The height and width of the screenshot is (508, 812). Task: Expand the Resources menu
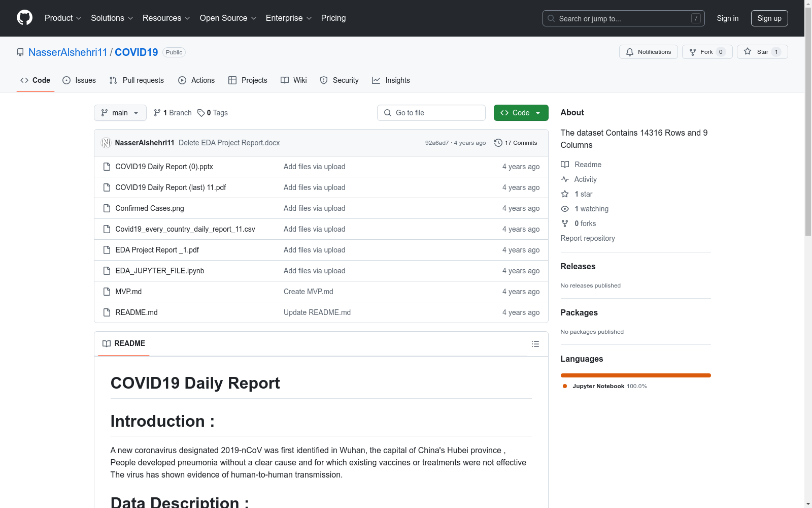tap(166, 18)
